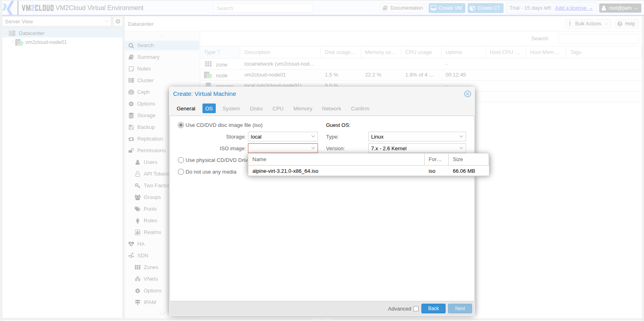Switch to the General tab
The image size is (644, 321).
[x=186, y=109]
